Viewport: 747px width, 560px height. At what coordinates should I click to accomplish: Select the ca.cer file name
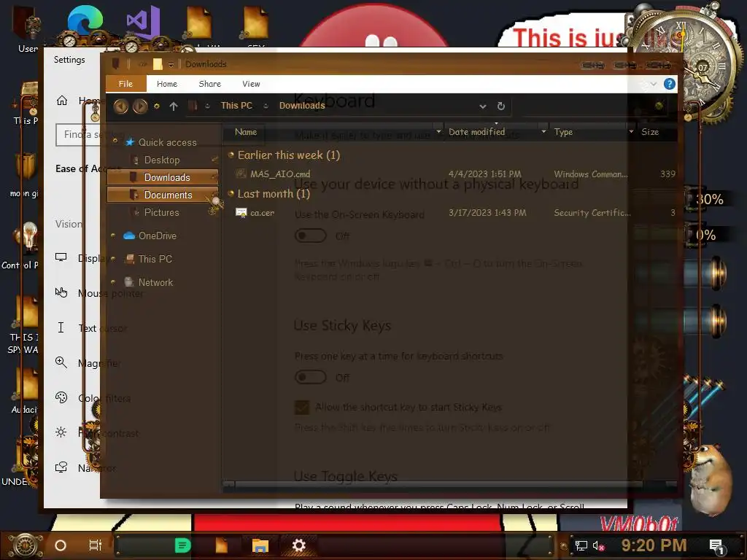pos(263,213)
